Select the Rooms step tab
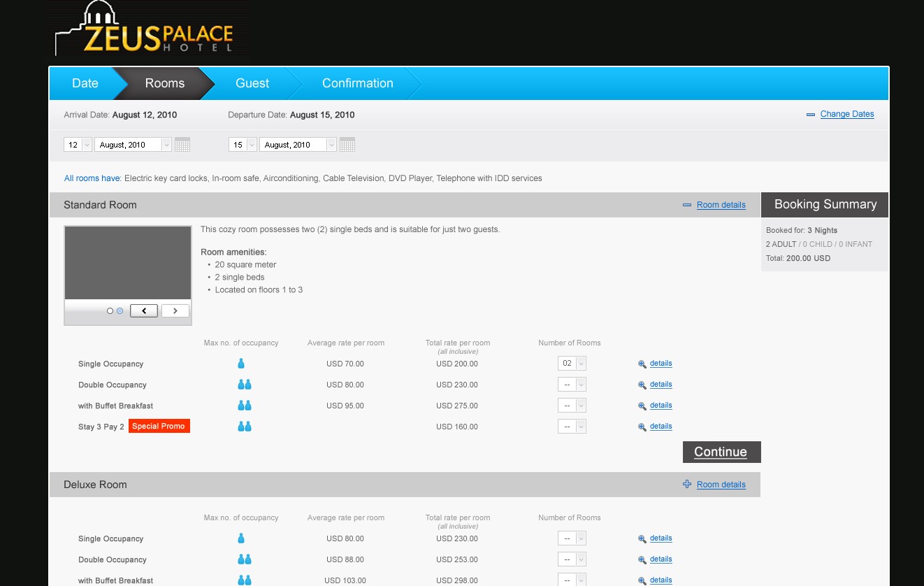 pyautogui.click(x=165, y=83)
